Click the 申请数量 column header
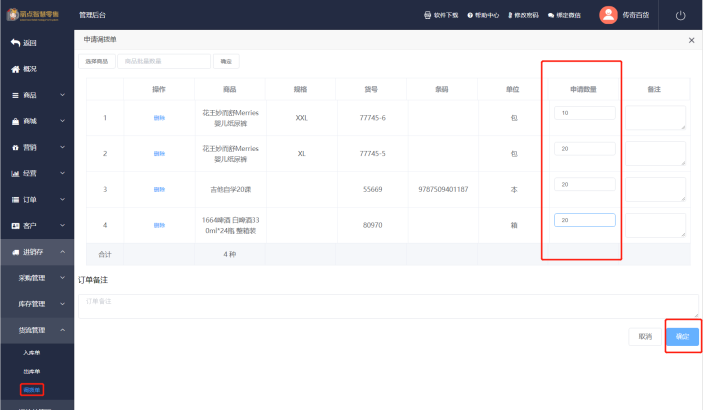 pyautogui.click(x=583, y=90)
